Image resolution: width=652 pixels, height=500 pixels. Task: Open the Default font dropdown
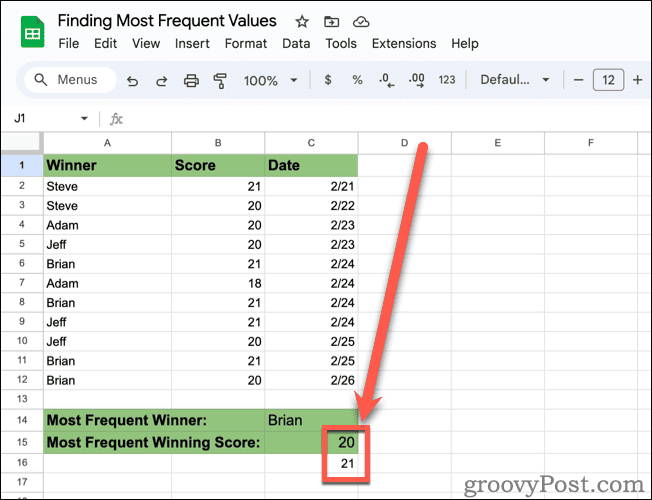click(515, 79)
